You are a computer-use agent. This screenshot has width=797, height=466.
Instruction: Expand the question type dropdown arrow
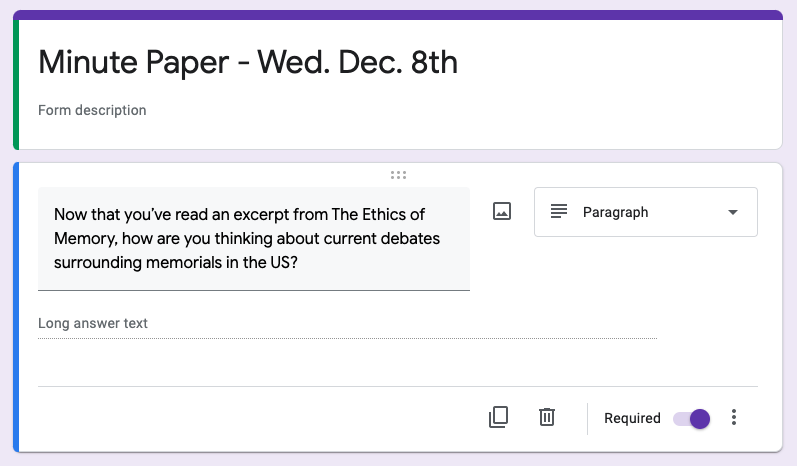point(732,212)
